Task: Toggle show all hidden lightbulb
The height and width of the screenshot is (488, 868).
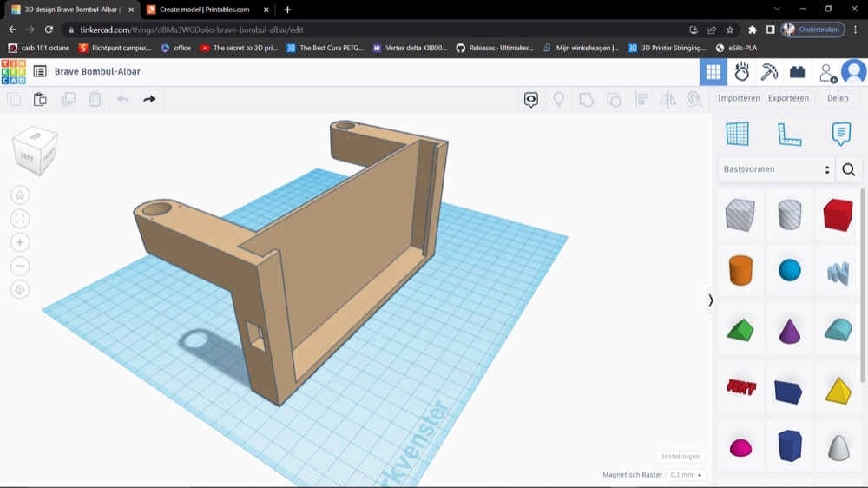Action: point(558,99)
